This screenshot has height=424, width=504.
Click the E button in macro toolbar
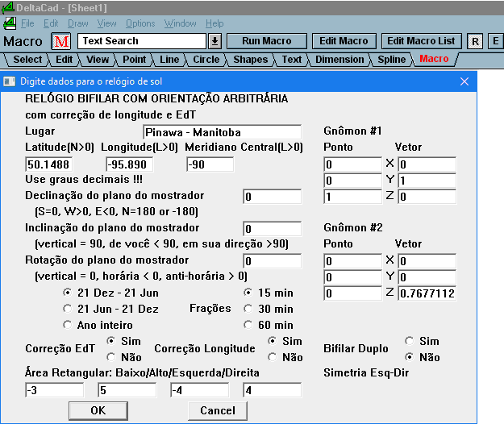[495, 41]
